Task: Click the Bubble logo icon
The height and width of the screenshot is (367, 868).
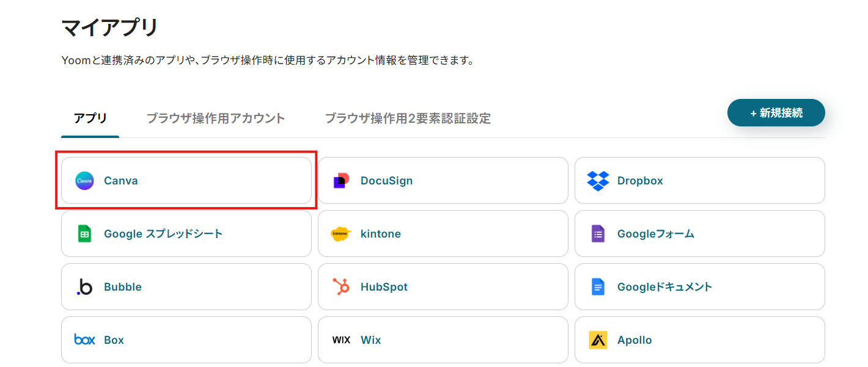Action: click(x=84, y=287)
